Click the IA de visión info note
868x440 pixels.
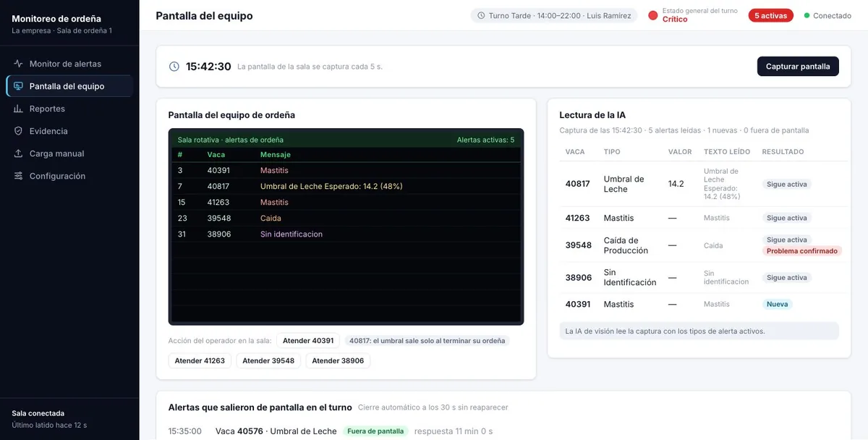(699, 331)
